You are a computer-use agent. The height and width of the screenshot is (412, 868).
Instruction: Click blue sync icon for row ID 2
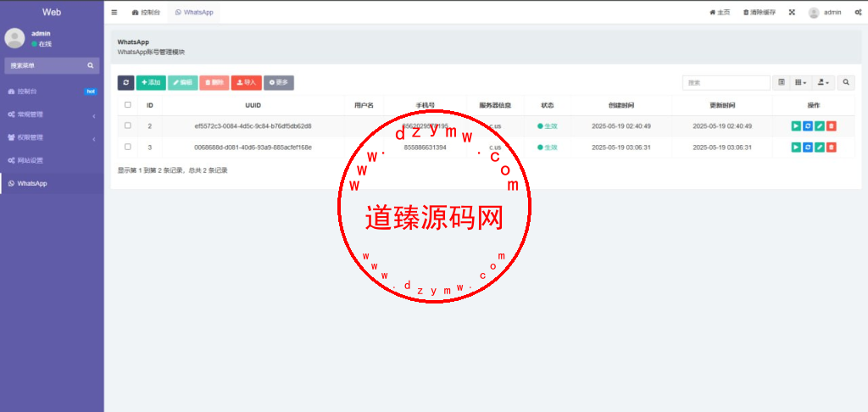(x=808, y=126)
